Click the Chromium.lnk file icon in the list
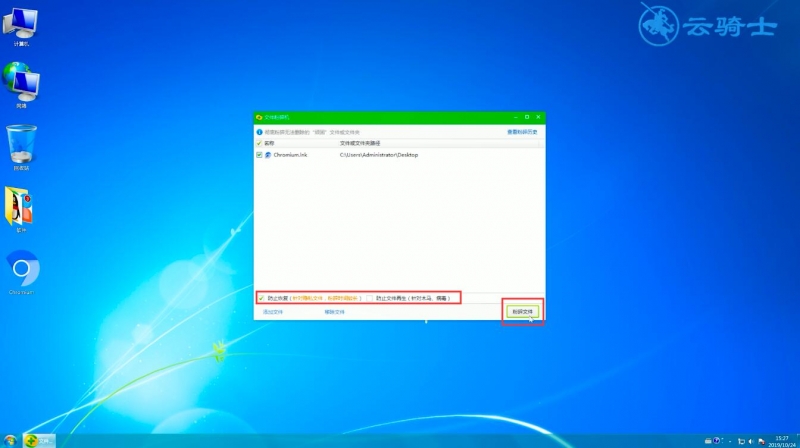800x448 pixels. click(x=268, y=155)
